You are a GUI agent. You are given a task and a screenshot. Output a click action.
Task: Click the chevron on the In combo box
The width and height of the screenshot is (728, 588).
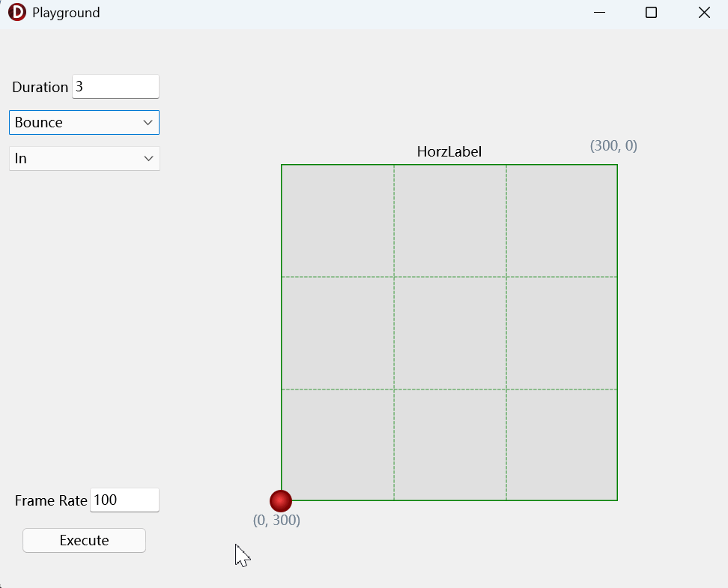click(148, 158)
